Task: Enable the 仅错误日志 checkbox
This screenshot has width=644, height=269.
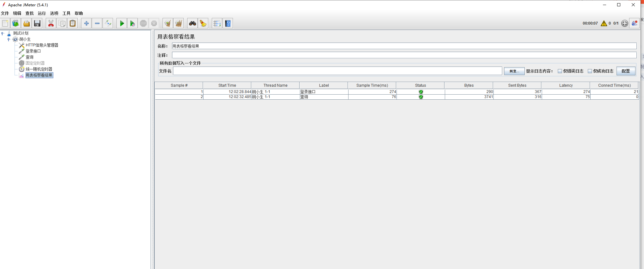Action: 560,71
